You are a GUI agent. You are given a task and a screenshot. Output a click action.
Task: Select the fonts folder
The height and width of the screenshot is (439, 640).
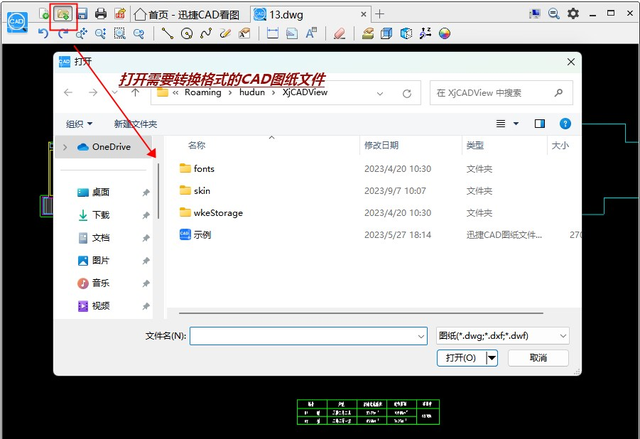[204, 169]
